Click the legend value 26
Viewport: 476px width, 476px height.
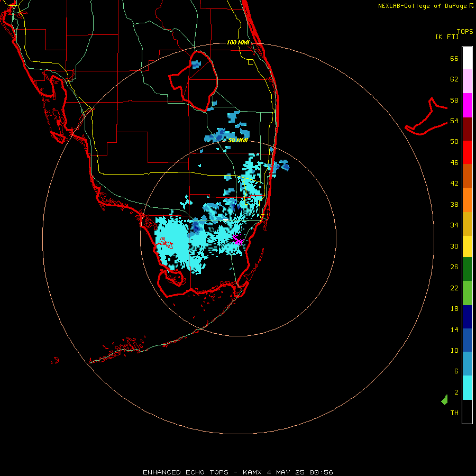click(x=454, y=267)
